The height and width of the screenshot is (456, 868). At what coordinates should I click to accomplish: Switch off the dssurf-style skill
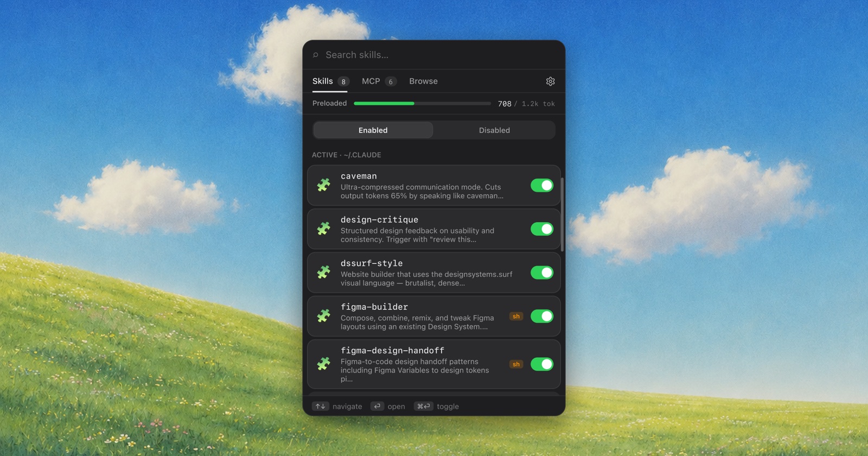pos(542,273)
